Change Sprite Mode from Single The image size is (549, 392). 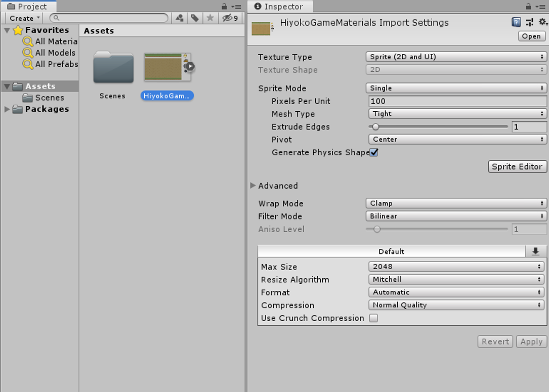point(456,88)
